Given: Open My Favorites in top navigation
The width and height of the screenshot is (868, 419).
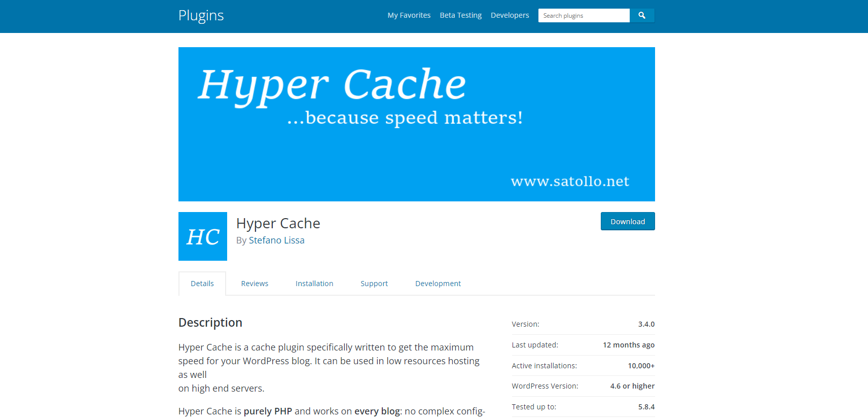Looking at the screenshot, I should tap(409, 15).
